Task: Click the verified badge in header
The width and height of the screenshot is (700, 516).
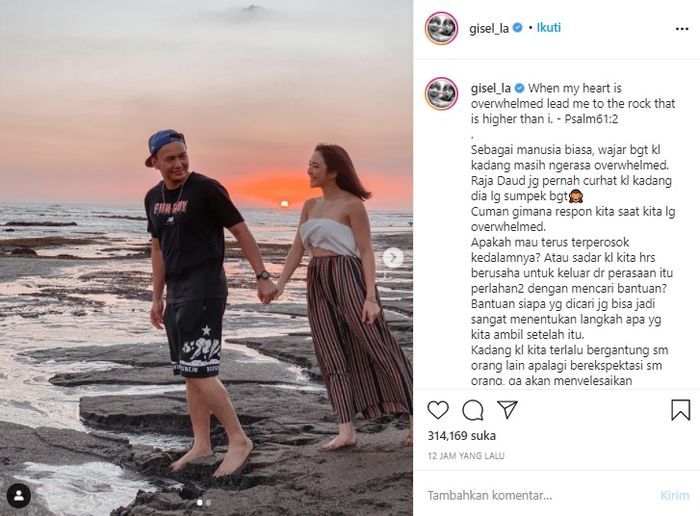Action: 517,28
